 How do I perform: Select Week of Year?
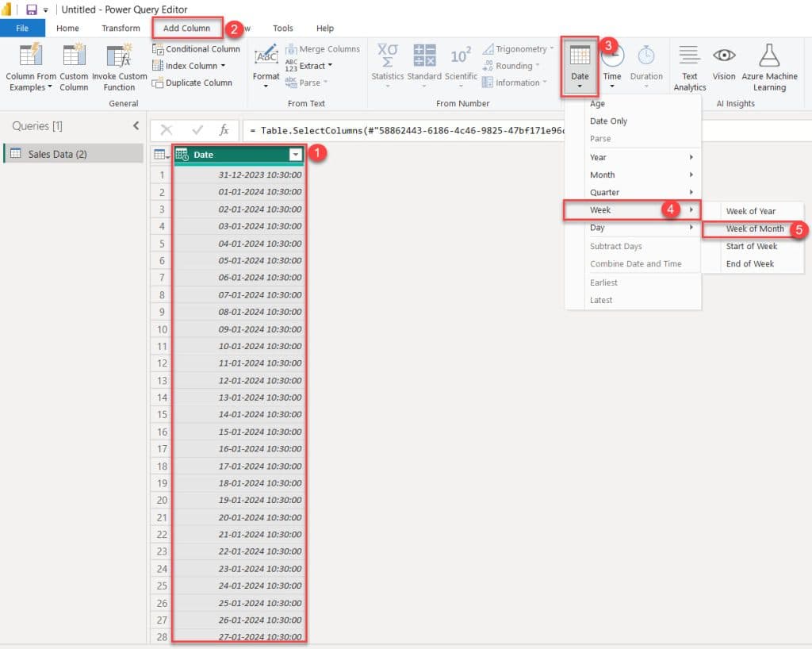point(750,211)
